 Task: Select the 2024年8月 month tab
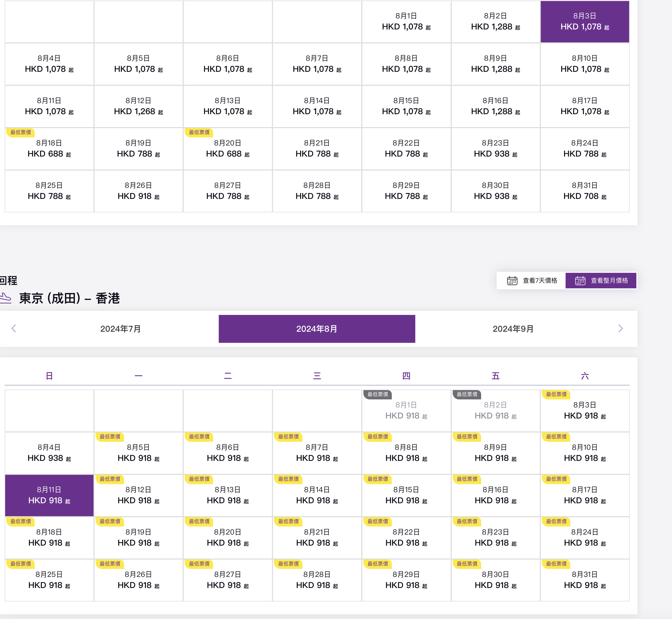pos(316,329)
